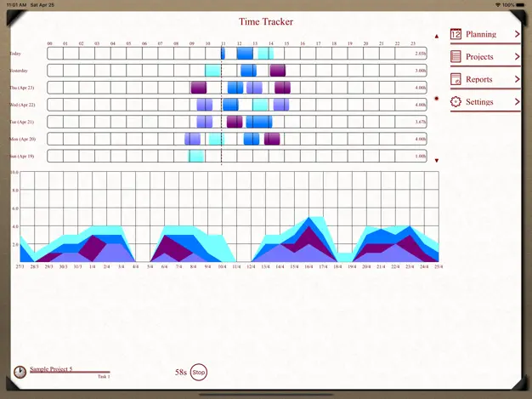The height and width of the screenshot is (399, 532).
Task: Tap the Reports document icon
Action: pos(456,79)
